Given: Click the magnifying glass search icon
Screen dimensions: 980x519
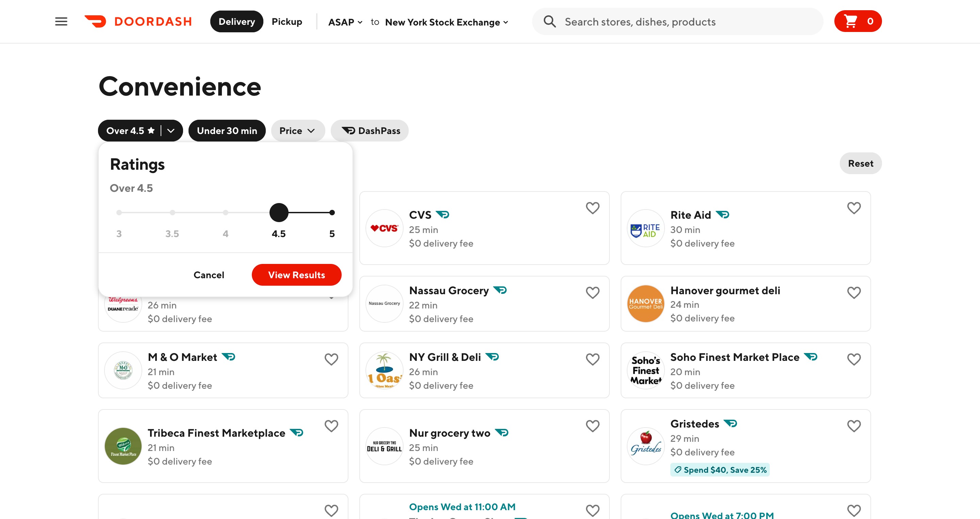Looking at the screenshot, I should coord(549,22).
